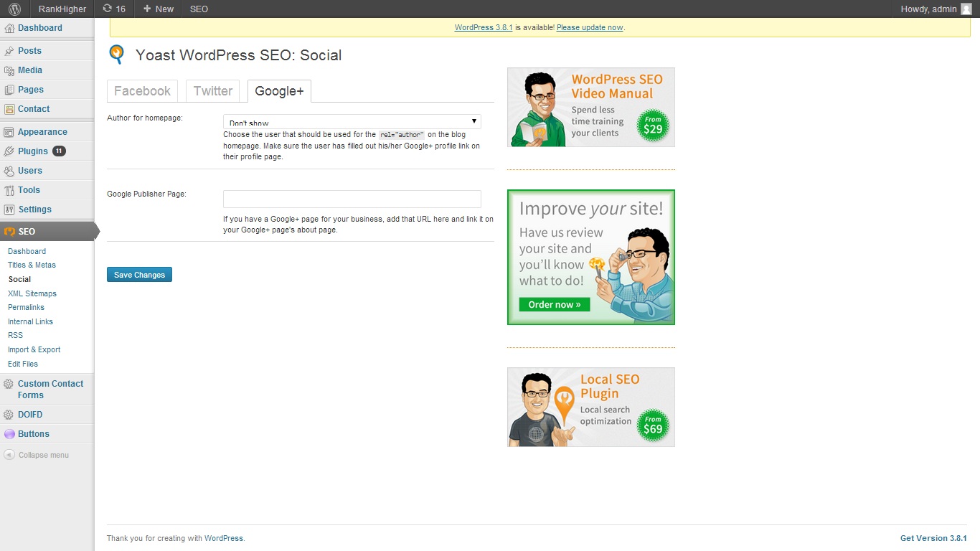The height and width of the screenshot is (551, 980).
Task: Go to Media in the sidebar
Action: (x=30, y=70)
